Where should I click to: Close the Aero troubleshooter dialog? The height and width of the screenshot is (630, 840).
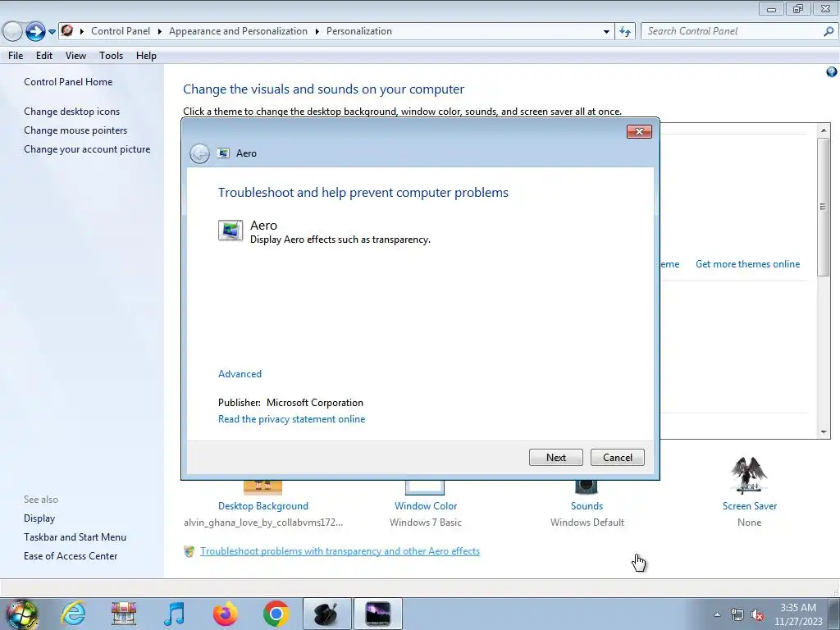point(639,132)
